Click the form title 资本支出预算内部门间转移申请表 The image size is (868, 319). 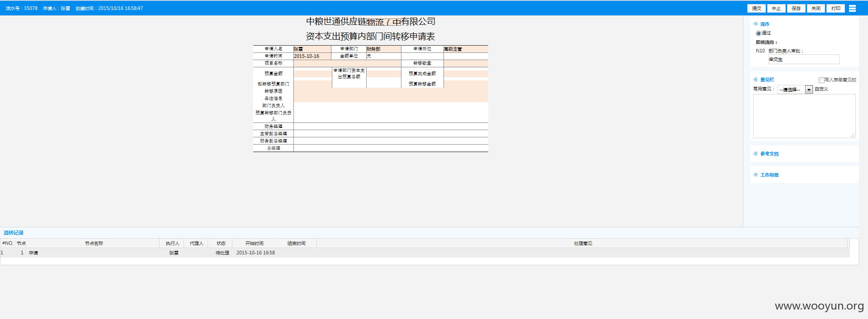click(370, 36)
